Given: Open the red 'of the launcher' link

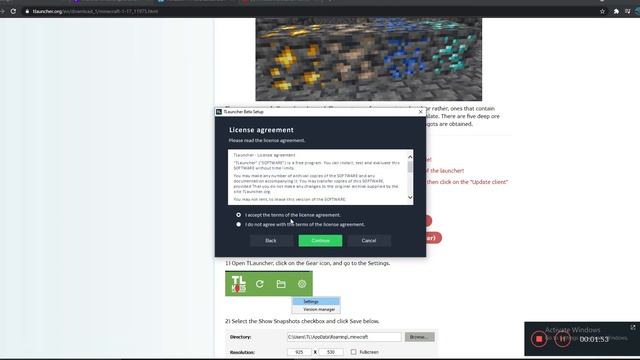Looking at the screenshot, I should (x=445, y=171).
